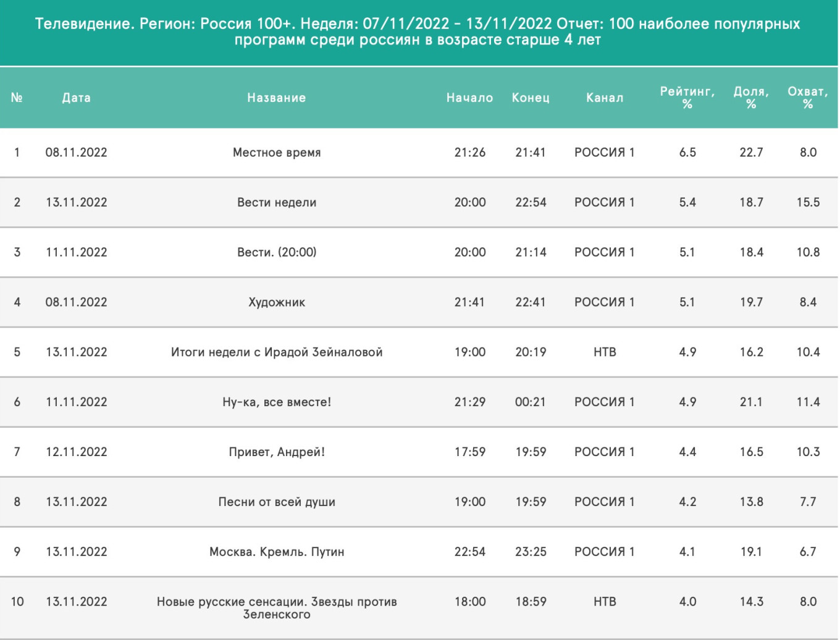Click the start time 21:29
Screen dimensions: 840x640
pos(470,402)
